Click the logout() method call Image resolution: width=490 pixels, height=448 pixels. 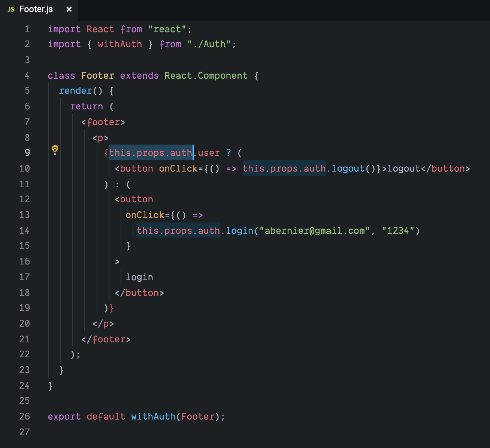pyautogui.click(x=348, y=169)
